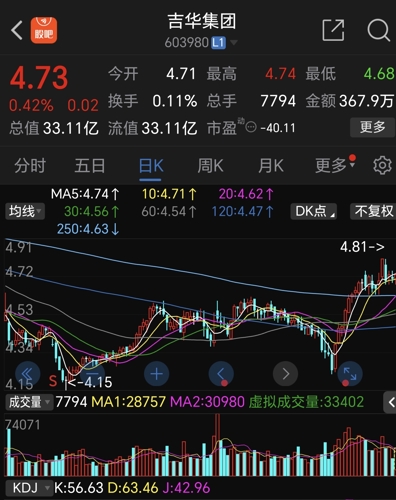Open the KDJ indicator dropdown
The width and height of the screenshot is (396, 500).
click(29, 488)
